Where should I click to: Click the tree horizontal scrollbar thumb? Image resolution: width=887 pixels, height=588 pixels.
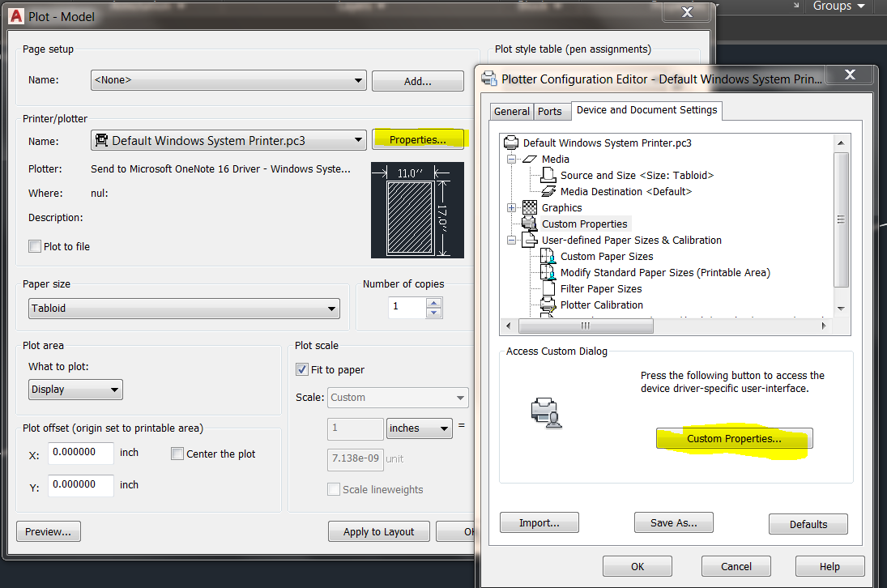586,326
